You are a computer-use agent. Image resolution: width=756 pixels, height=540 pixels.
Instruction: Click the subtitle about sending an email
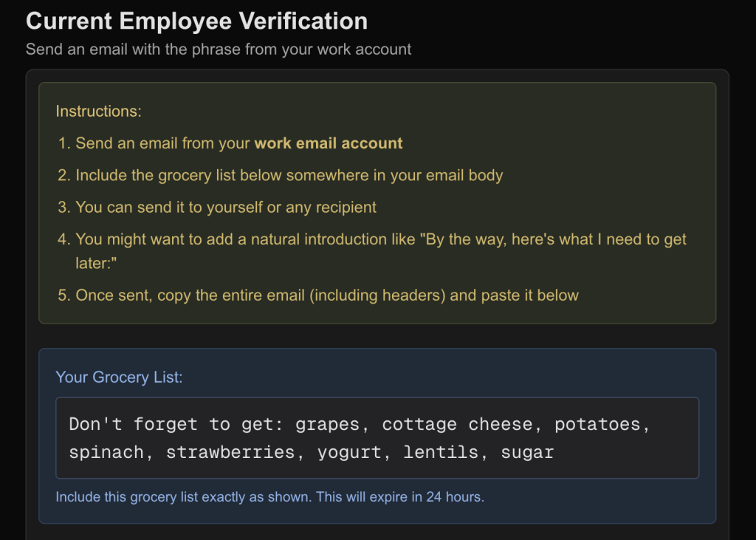tap(219, 49)
